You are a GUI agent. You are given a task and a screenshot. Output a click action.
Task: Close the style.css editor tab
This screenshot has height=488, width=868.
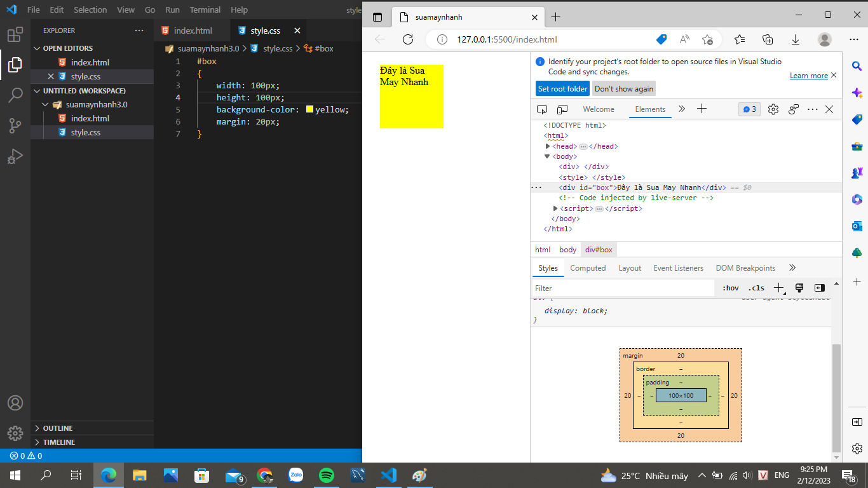point(297,30)
